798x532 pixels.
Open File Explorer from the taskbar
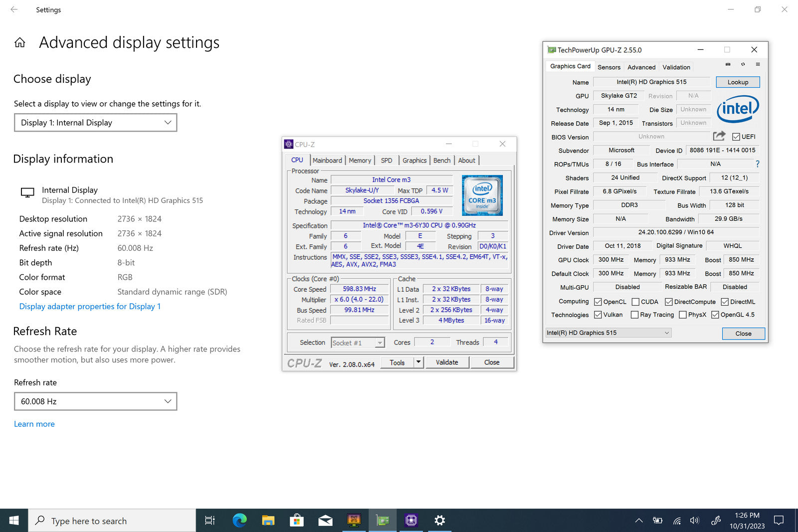coord(268,521)
